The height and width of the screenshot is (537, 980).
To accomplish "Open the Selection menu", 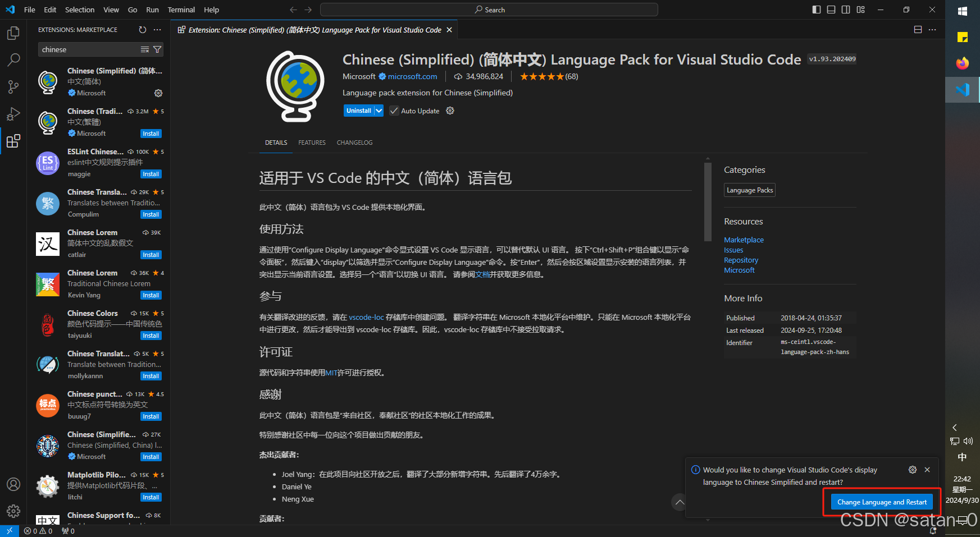I will pos(80,10).
